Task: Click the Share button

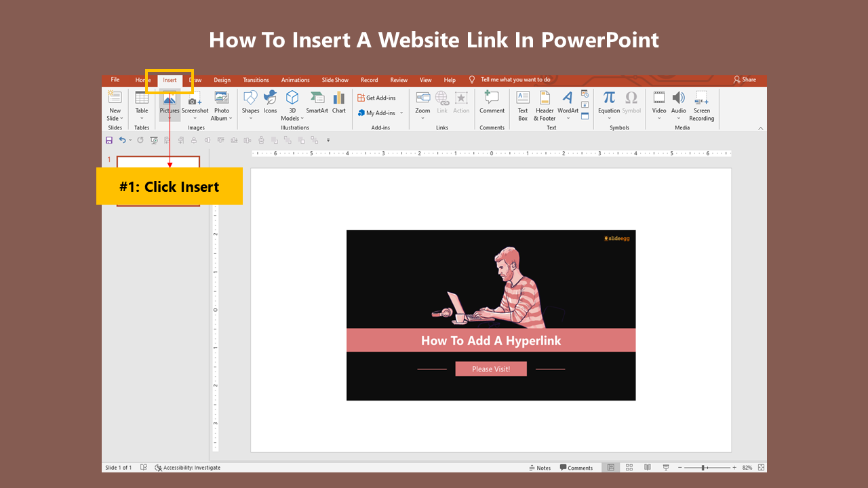Action: [745, 79]
